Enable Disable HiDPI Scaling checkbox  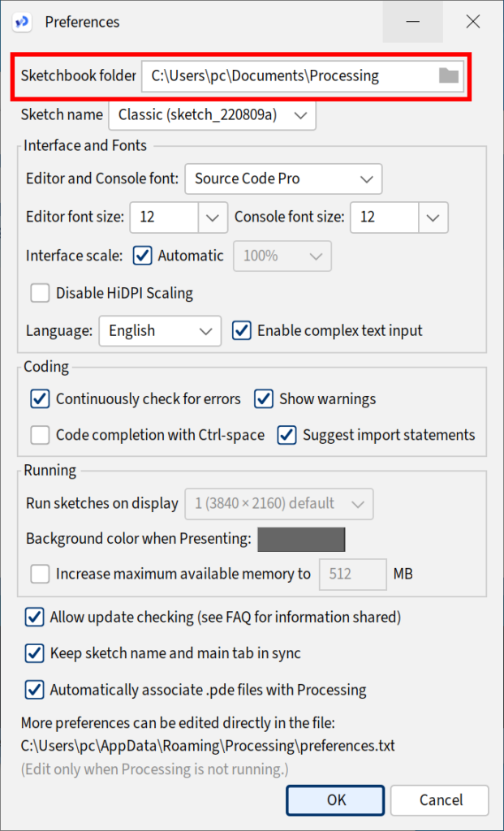click(x=41, y=293)
